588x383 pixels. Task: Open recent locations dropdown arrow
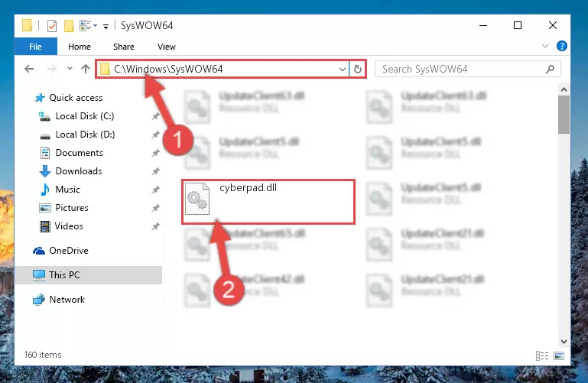point(70,69)
